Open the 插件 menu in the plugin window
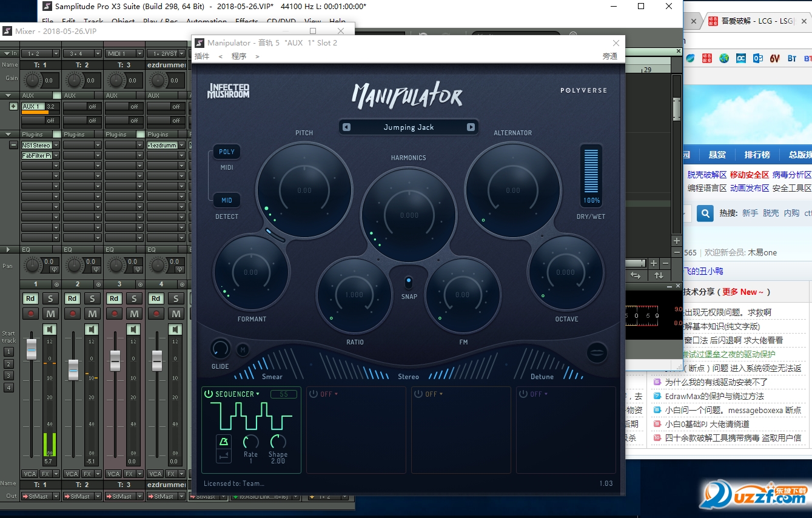 pos(202,56)
